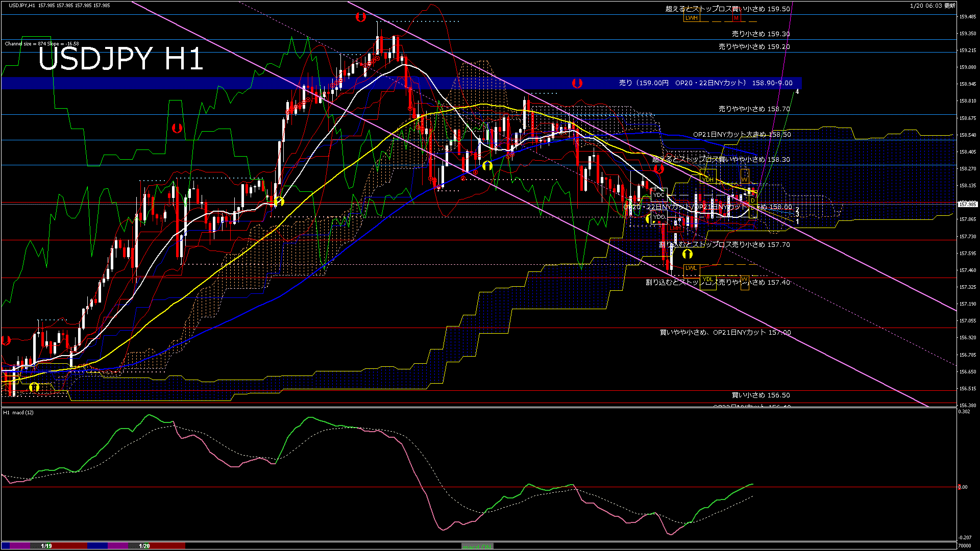
Task: Click the H1 macd (12) indicator title
Action: [18, 412]
